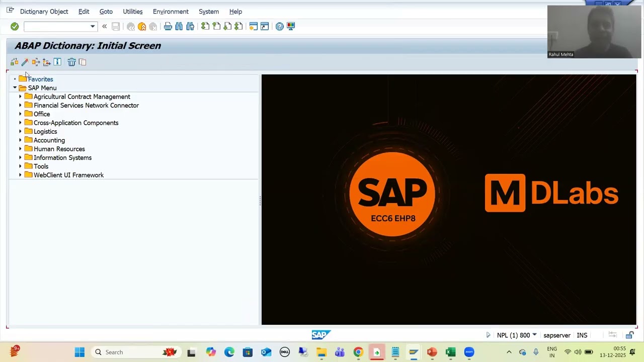Select the Favorites folder label
This screenshot has width=644, height=362.
click(x=41, y=79)
